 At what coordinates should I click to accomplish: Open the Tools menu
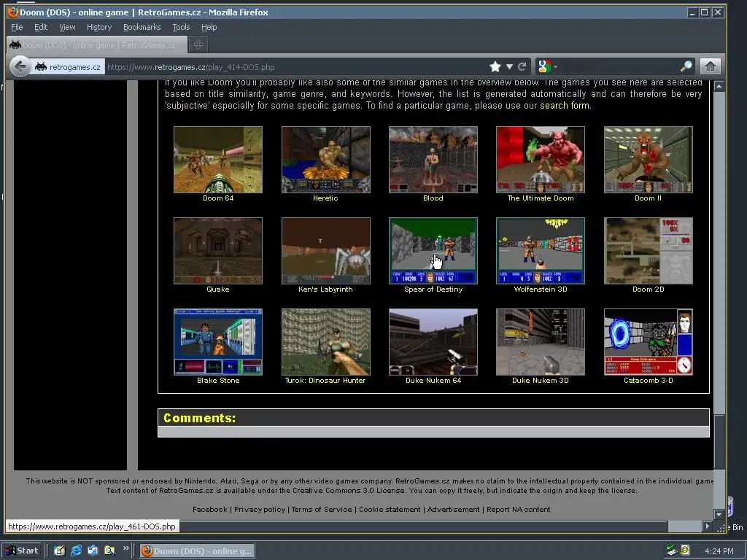pos(181,27)
